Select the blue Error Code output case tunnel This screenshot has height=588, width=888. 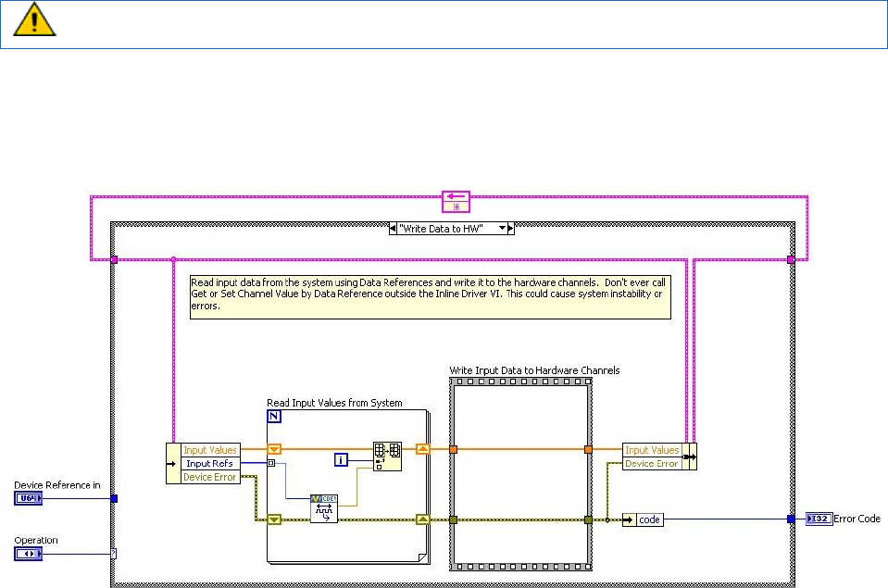point(791,519)
